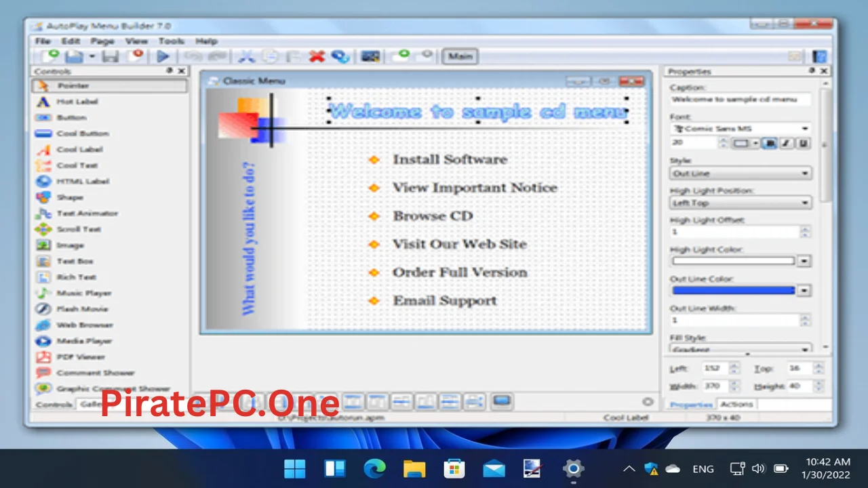The width and height of the screenshot is (868, 488).
Task: Switch to the Properties tab at panel bottom
Action: 690,405
